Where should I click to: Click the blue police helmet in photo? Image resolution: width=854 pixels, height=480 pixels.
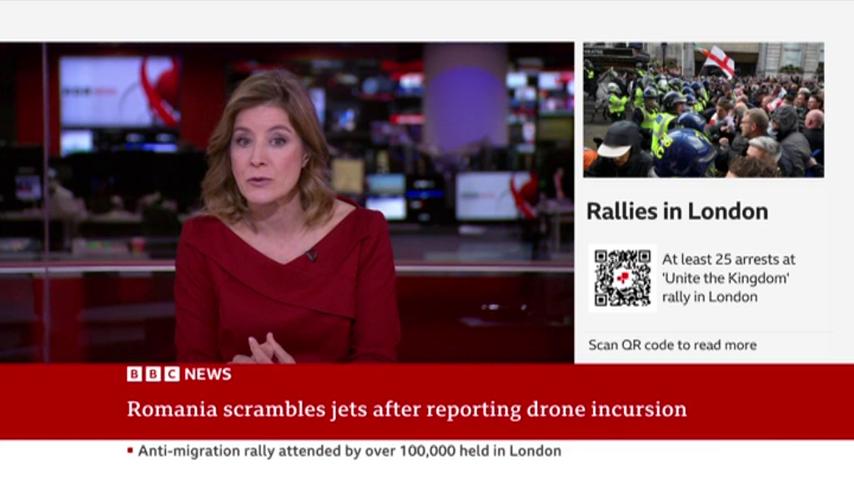(685, 153)
